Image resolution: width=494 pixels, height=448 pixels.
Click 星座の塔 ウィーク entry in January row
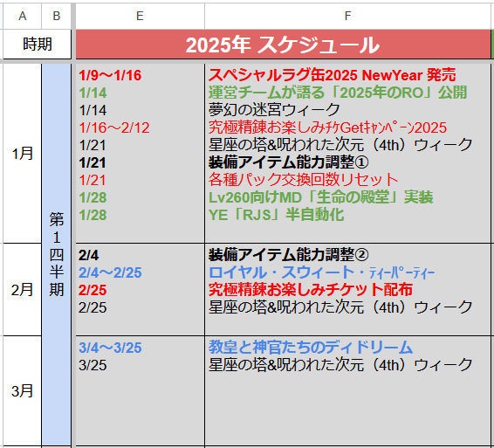(340, 145)
